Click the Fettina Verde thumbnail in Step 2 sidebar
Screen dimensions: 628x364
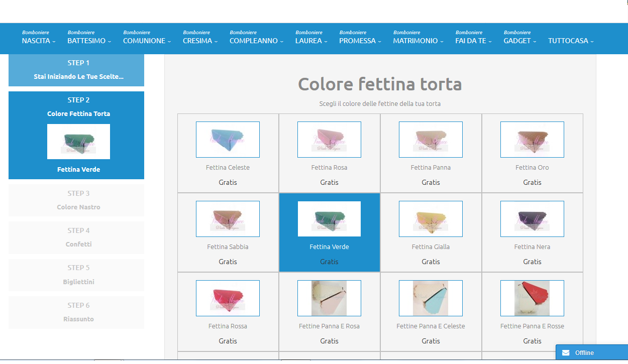[x=78, y=142]
